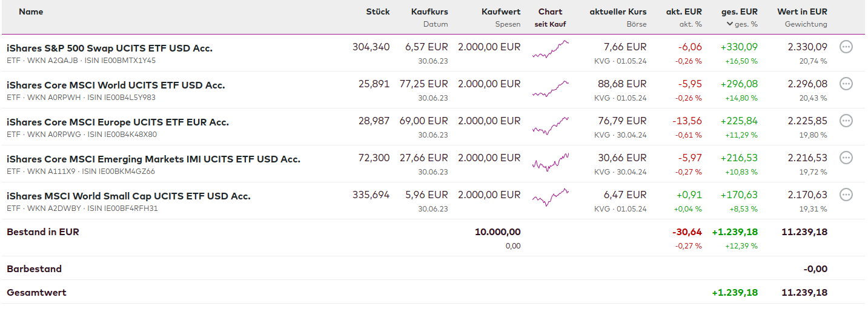
Task: Open options menu for iShares S&P 500 Swap
Action: point(846,47)
